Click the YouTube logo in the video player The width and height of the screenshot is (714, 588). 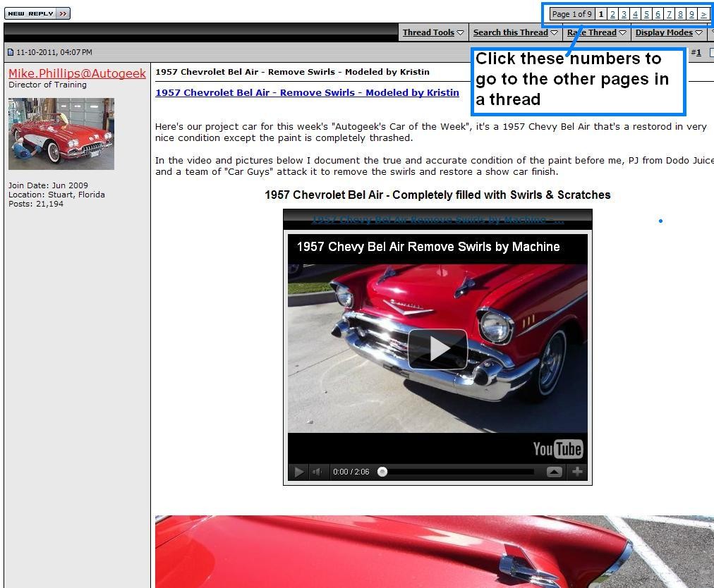pos(558,448)
